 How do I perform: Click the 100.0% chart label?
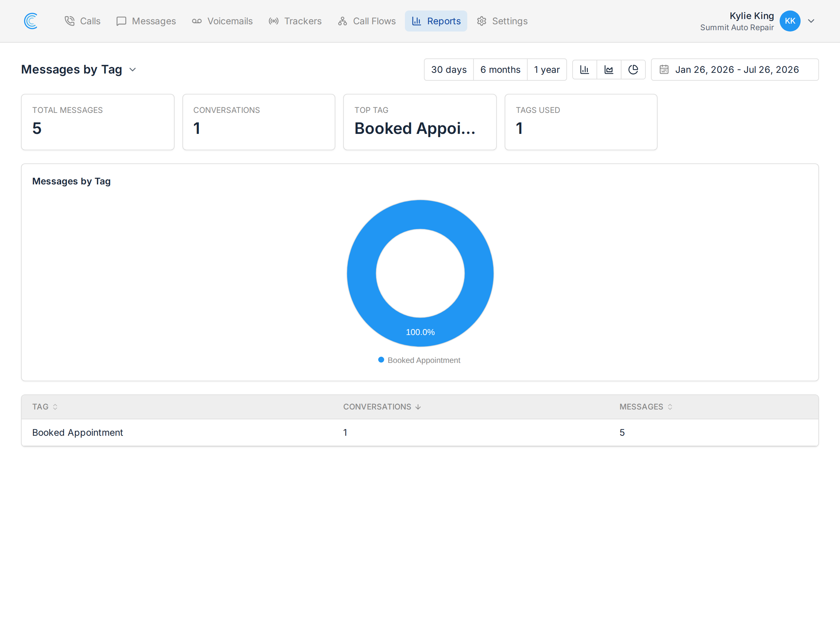point(420,332)
